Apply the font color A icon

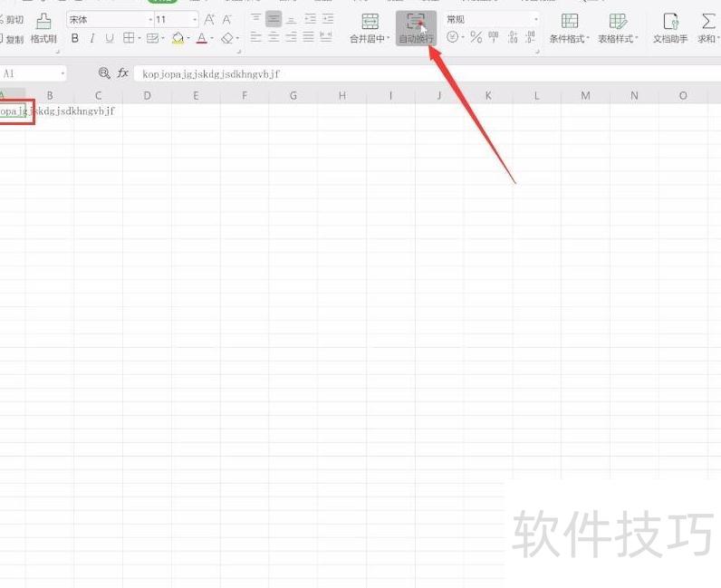(x=201, y=37)
